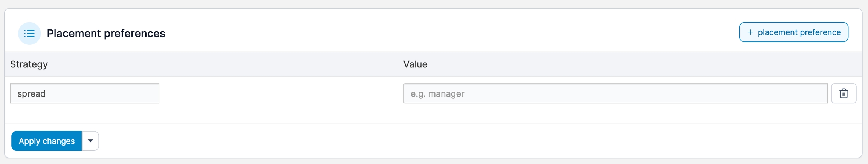Click the list icon beside Placement preferences

click(x=29, y=34)
